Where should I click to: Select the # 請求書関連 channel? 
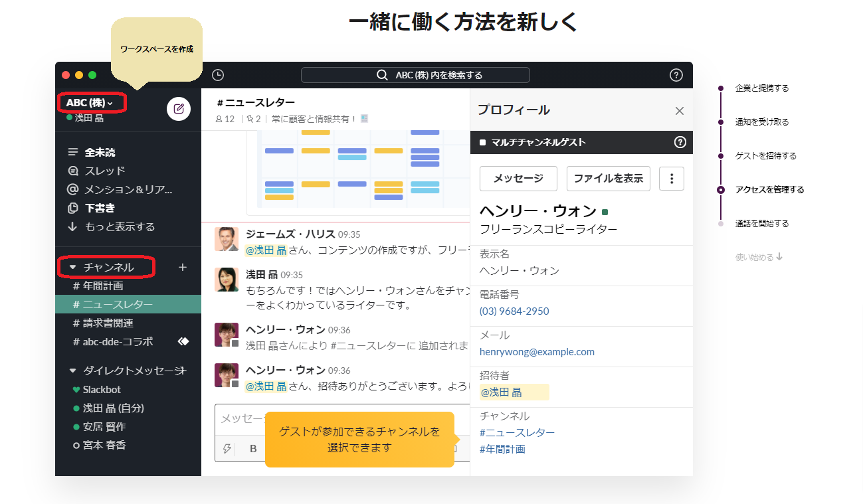point(128,323)
